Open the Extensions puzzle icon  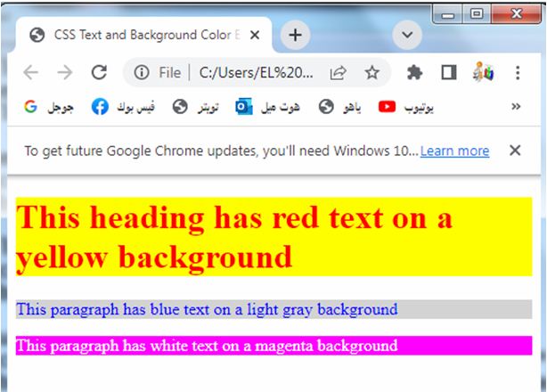point(414,72)
